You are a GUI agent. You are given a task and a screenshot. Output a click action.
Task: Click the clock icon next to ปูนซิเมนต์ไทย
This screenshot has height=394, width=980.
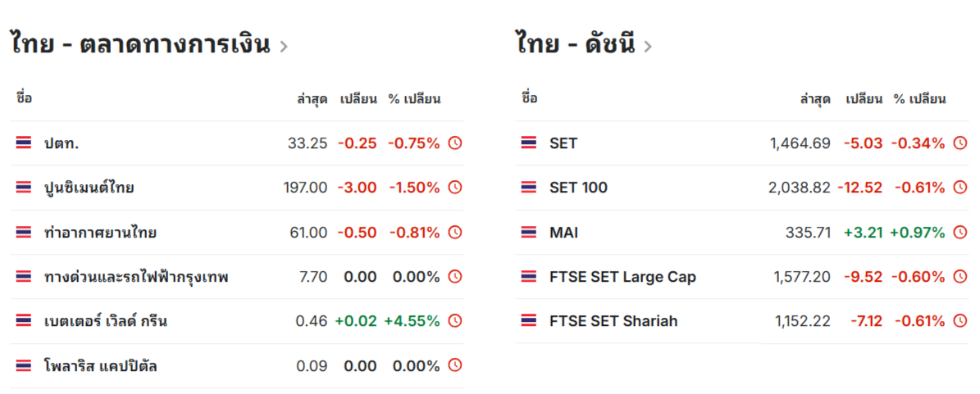[455, 188]
